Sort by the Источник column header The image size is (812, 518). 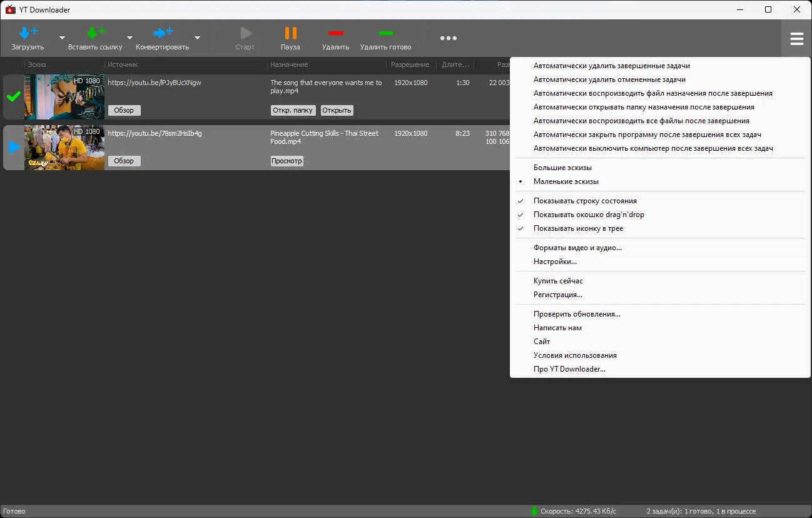click(x=186, y=64)
